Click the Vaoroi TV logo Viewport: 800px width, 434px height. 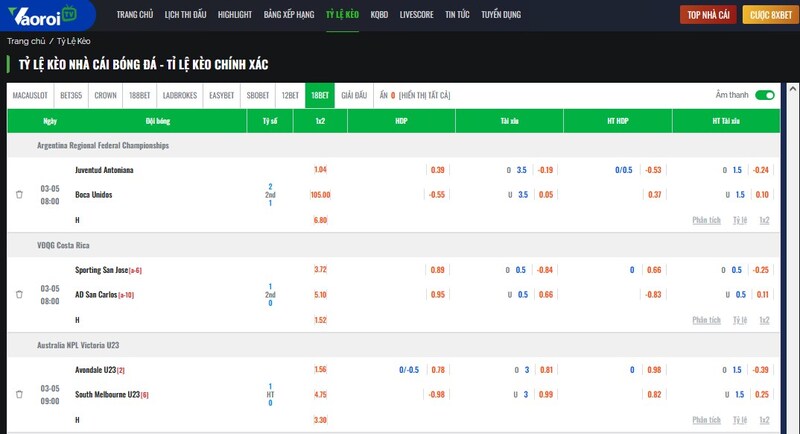[48, 16]
